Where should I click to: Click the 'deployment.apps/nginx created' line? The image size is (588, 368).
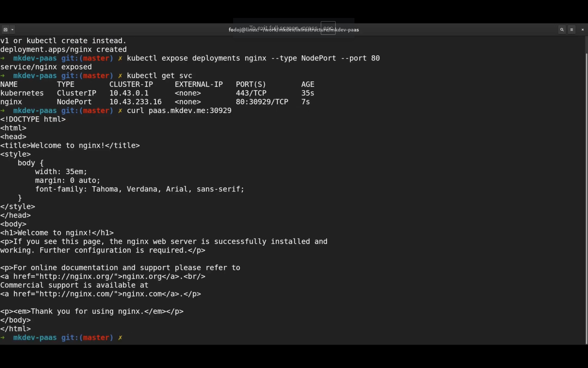63,50
